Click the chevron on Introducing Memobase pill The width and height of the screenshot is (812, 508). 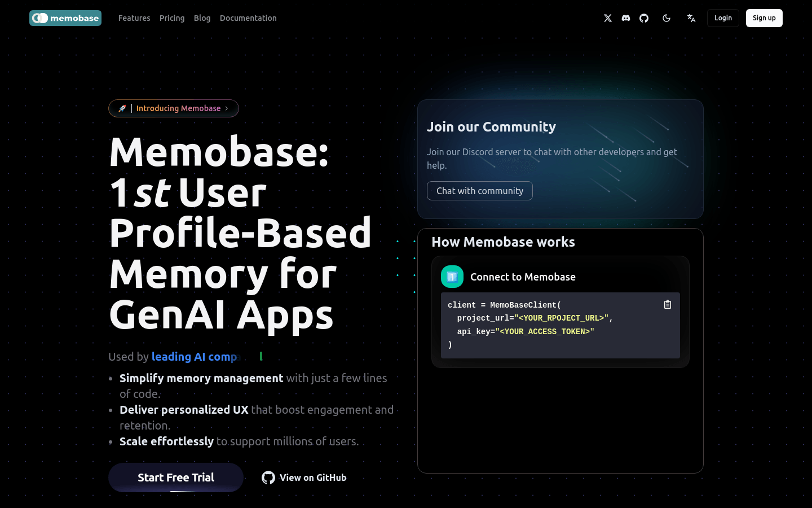tap(227, 108)
